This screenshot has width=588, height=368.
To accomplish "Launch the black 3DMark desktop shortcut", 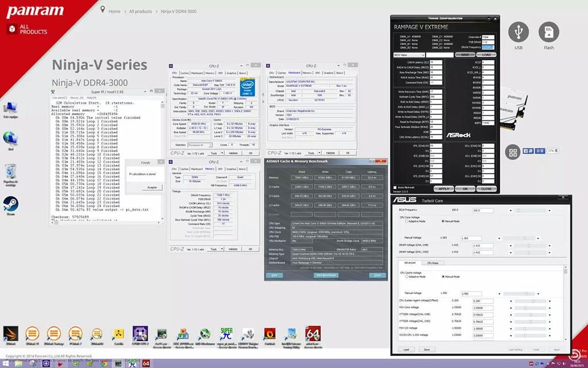I will [x=10, y=333].
